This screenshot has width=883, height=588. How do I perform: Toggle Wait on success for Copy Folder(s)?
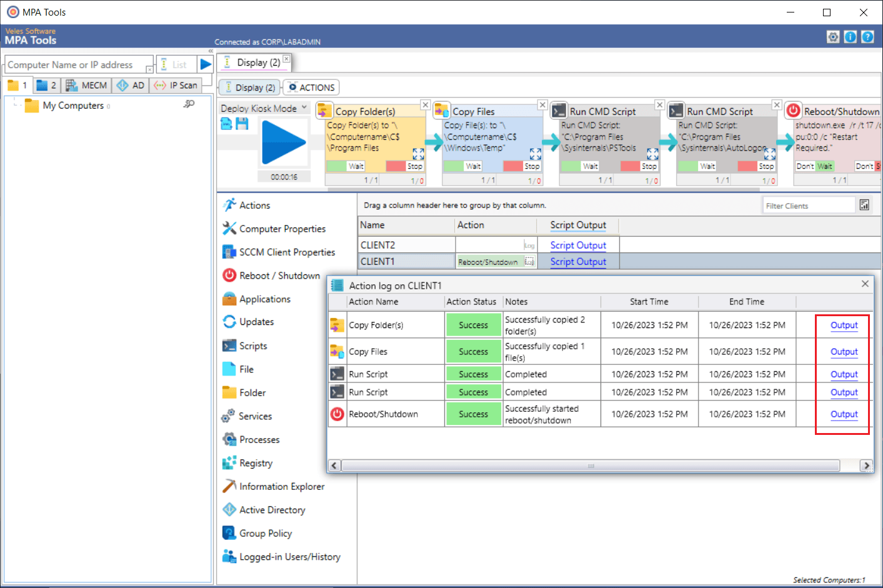[346, 166]
